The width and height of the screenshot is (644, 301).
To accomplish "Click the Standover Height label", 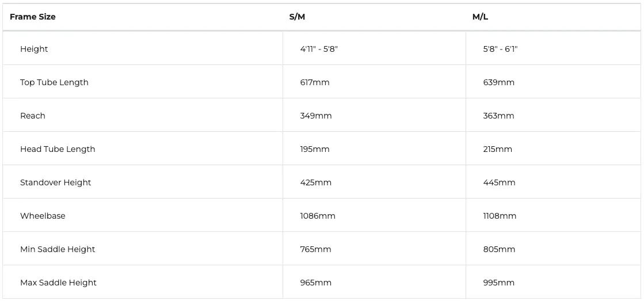I will (55, 182).
